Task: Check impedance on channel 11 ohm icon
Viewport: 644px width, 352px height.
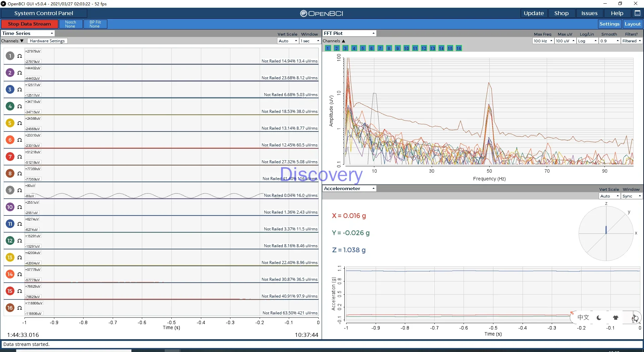Action: pyautogui.click(x=19, y=224)
